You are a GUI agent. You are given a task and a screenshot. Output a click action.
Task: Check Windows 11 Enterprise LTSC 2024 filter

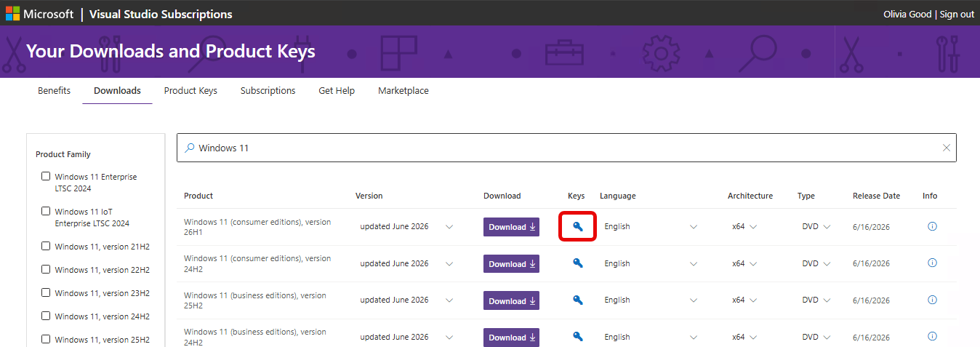point(46,177)
